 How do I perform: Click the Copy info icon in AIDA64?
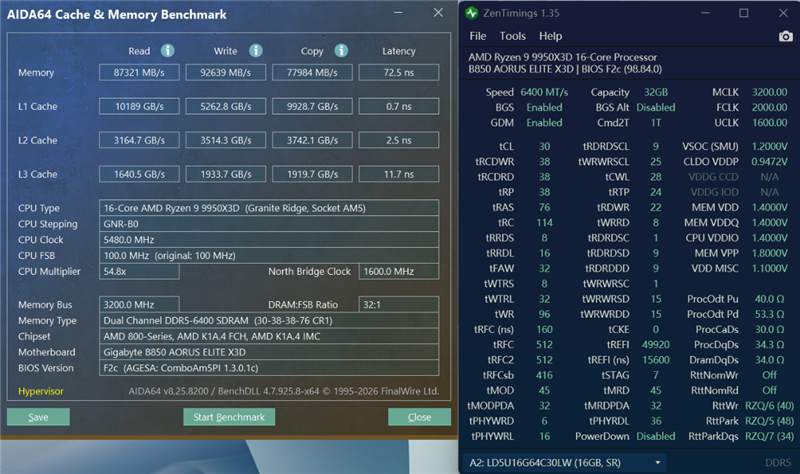[x=341, y=51]
